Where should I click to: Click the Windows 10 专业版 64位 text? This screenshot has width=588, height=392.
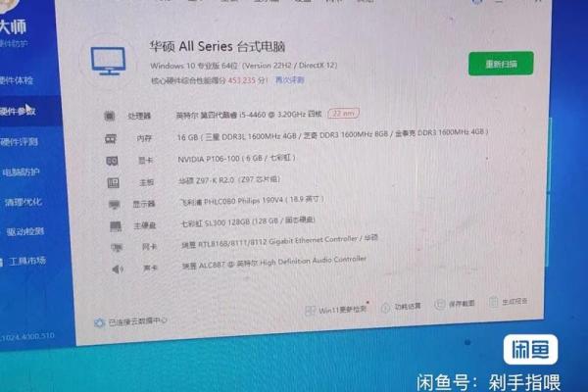[x=244, y=66]
